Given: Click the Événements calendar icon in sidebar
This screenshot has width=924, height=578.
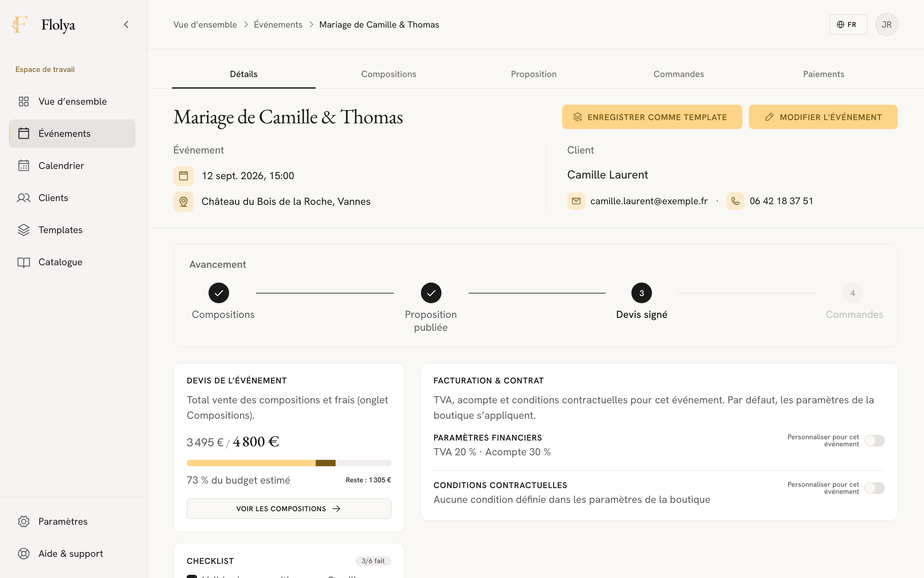Looking at the screenshot, I should tap(24, 133).
